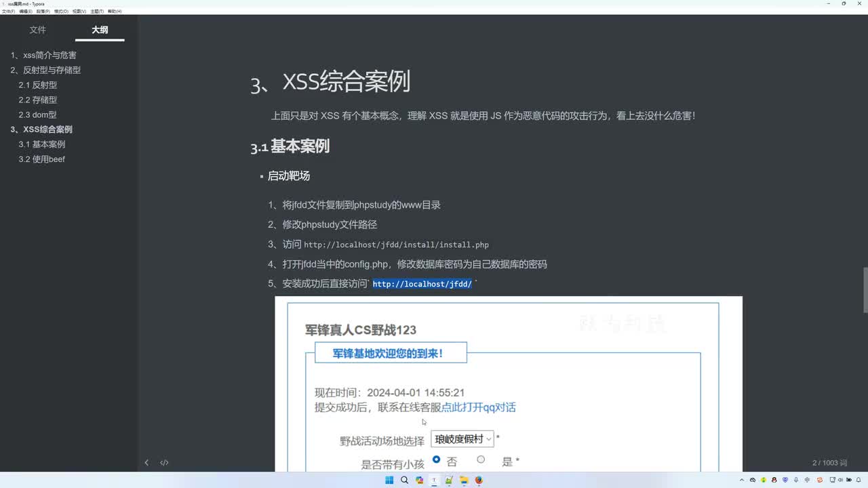
Task: Maximize the Typora window
Action: pos(844,3)
